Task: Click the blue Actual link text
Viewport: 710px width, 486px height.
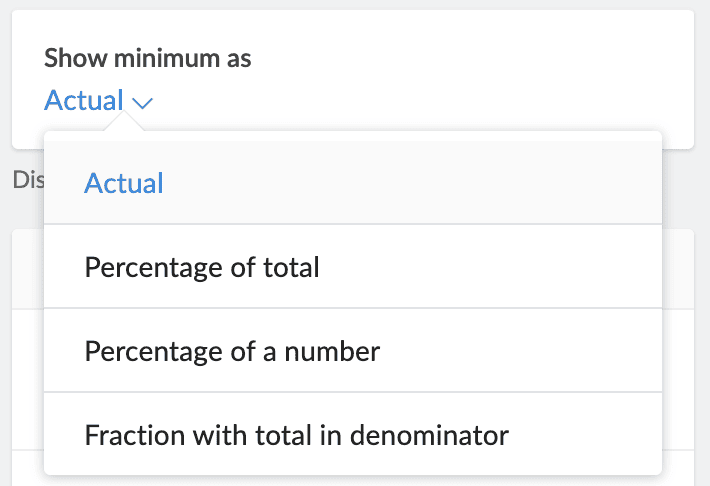Action: click(x=84, y=101)
